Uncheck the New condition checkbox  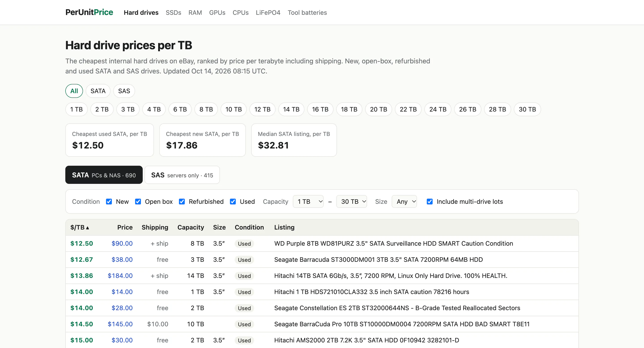pyautogui.click(x=109, y=202)
